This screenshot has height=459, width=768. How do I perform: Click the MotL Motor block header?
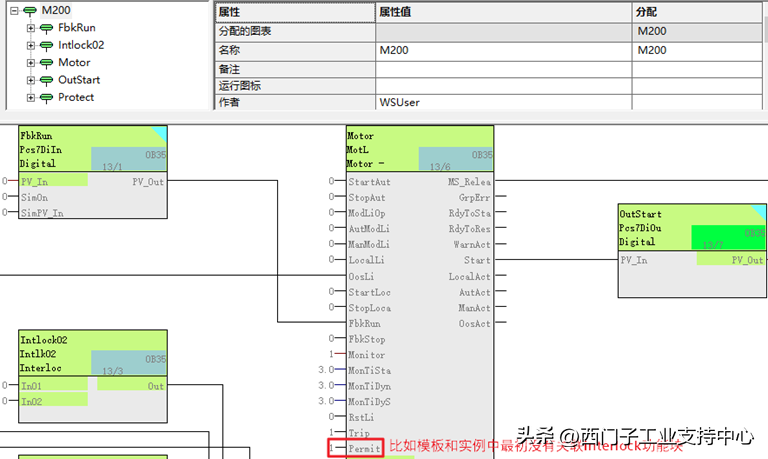(419, 149)
